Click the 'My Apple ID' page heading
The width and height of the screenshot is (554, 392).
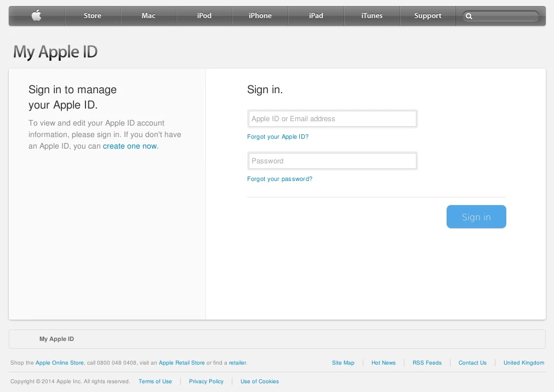(55, 52)
